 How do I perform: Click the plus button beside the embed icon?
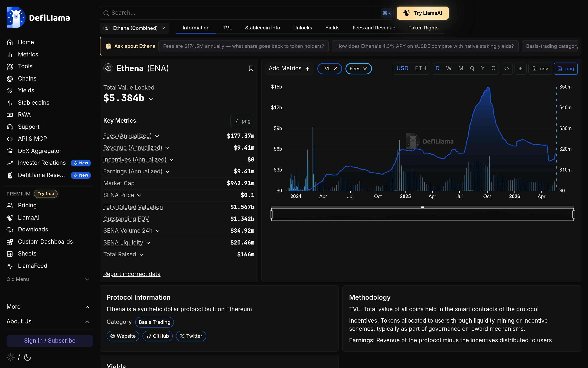[520, 69]
